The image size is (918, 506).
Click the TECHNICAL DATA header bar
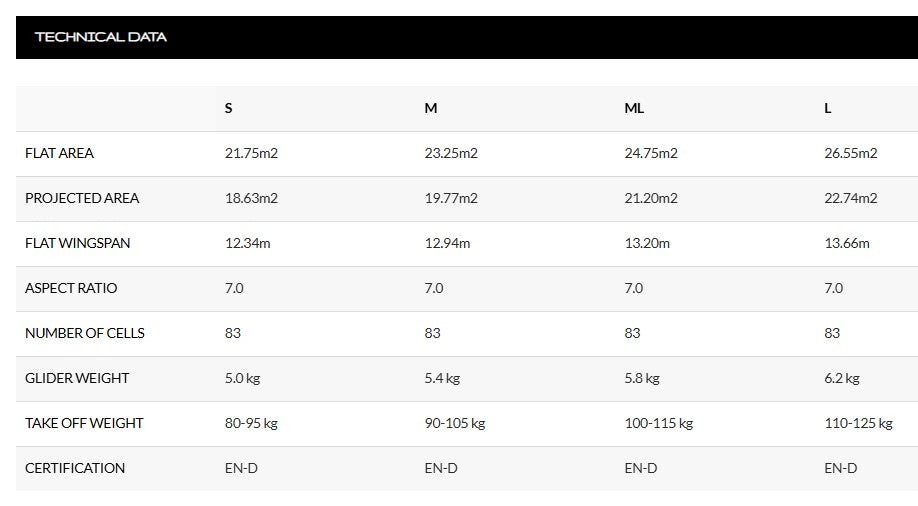pyautogui.click(x=101, y=37)
